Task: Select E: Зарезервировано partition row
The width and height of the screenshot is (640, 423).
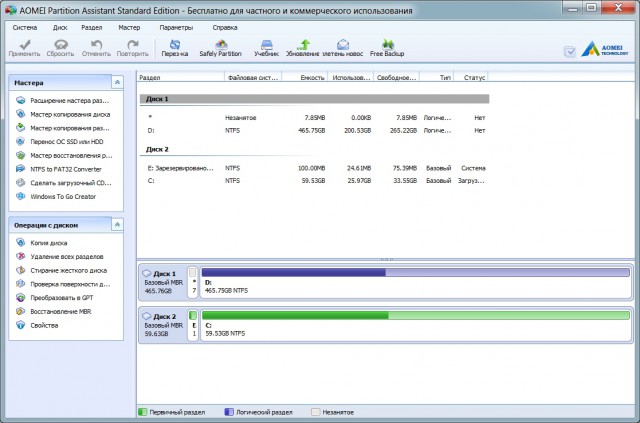Action: (x=314, y=168)
